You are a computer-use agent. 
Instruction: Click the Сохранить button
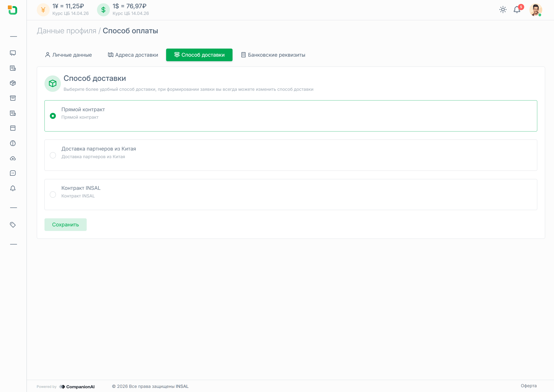[65, 225]
